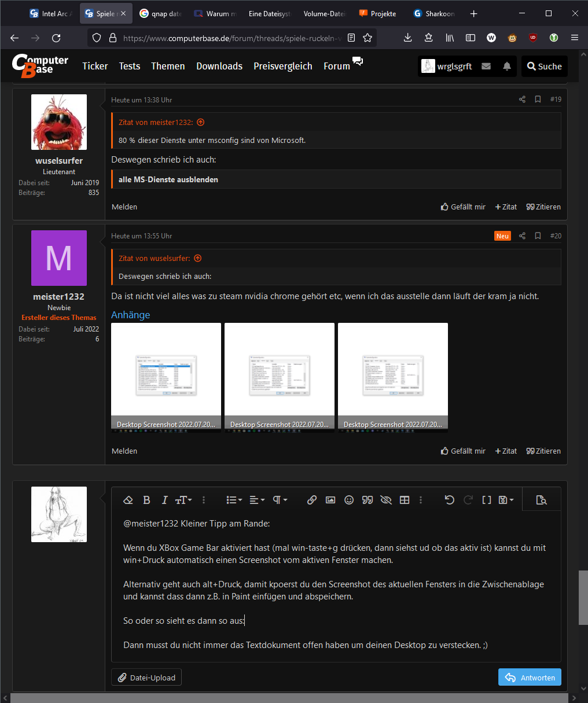Bookmark post #19 with the bookmark icon
Screen dimensions: 588x703
[538, 100]
